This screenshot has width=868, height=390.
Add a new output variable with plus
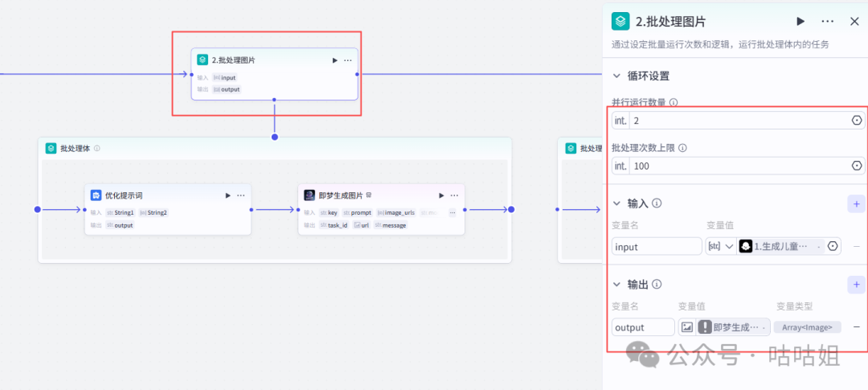[856, 285]
